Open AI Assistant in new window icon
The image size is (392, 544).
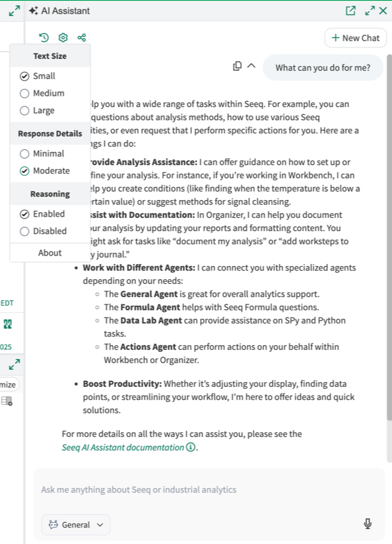point(350,11)
